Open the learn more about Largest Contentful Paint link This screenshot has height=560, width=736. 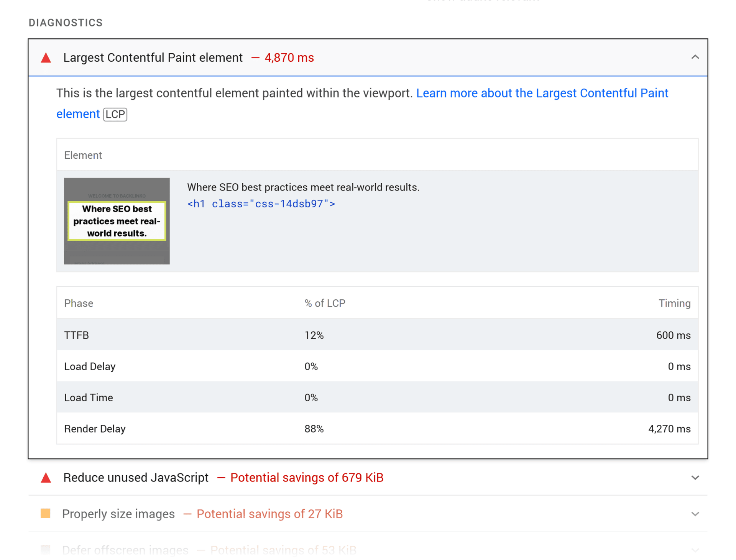point(542,93)
